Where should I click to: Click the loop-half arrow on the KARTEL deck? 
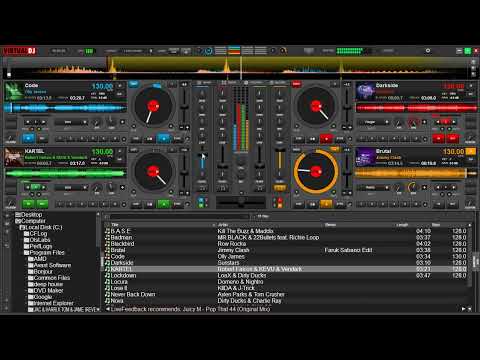pyautogui.click(x=28, y=187)
